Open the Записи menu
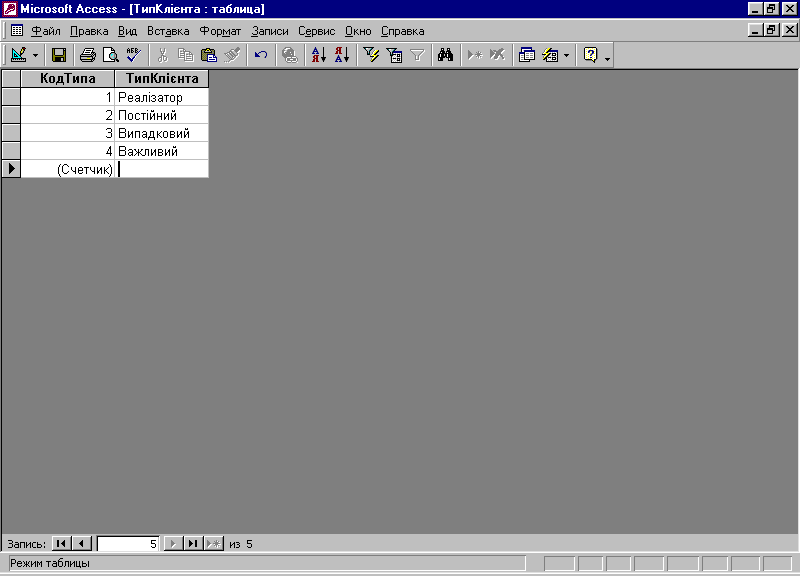This screenshot has height=576, width=800. [x=270, y=31]
